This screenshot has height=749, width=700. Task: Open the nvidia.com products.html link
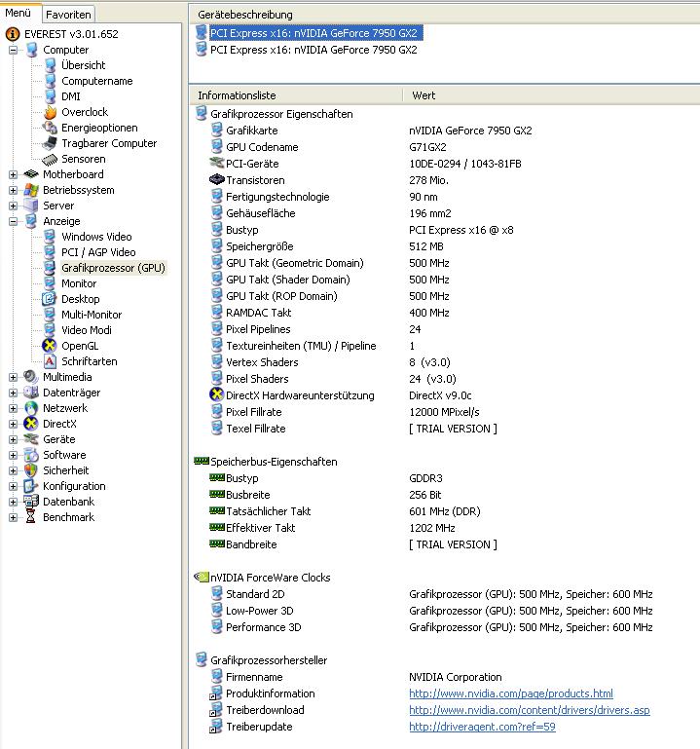(511, 693)
